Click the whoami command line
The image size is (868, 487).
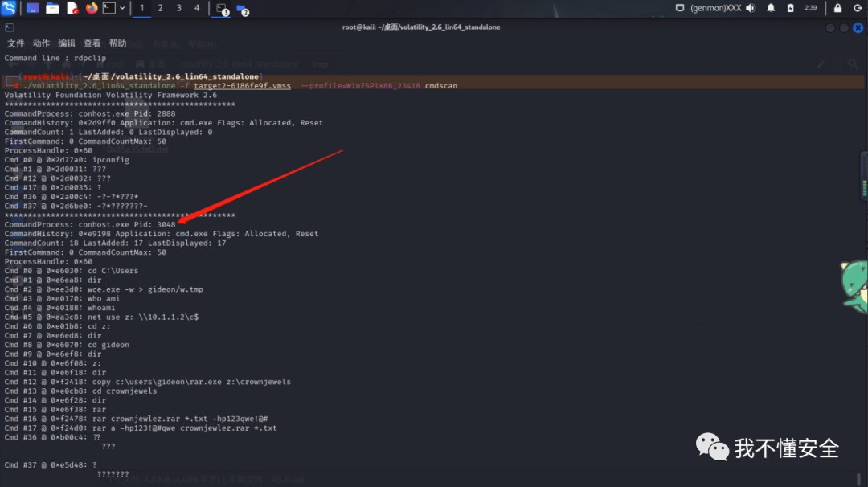click(x=59, y=308)
